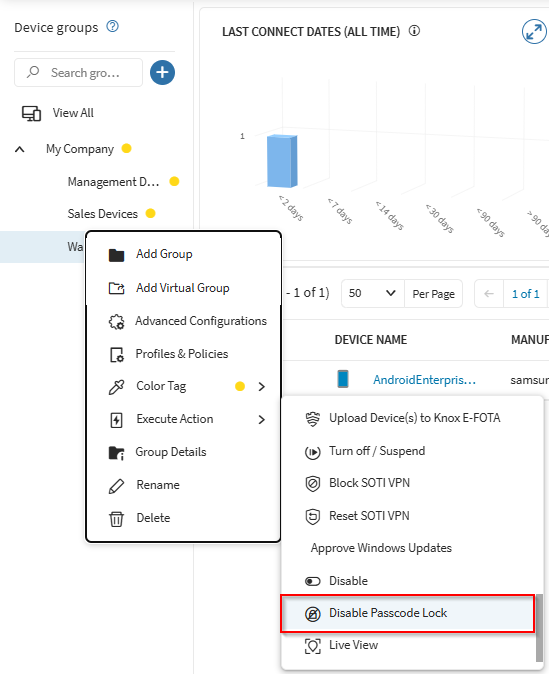Click the Delete trash can icon
This screenshot has width=549, height=674.
[116, 518]
